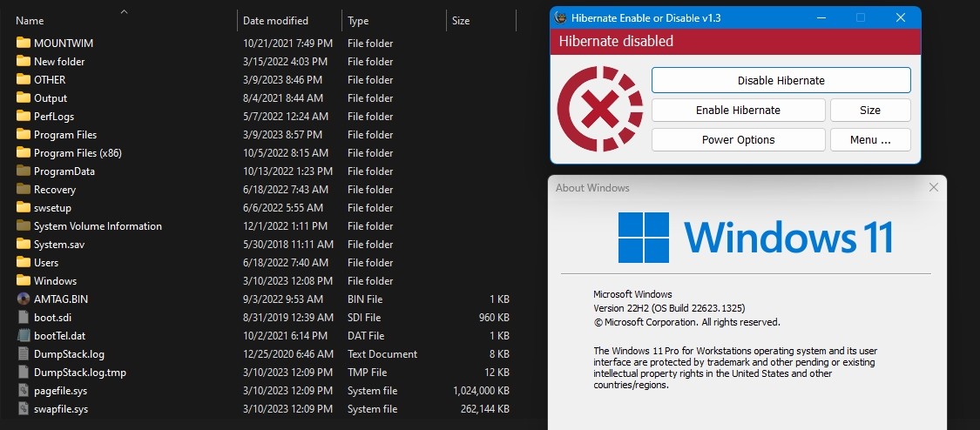Click the 262,144 KB size of swapfile.sys
Screen dimensions: 980x430
coord(485,409)
